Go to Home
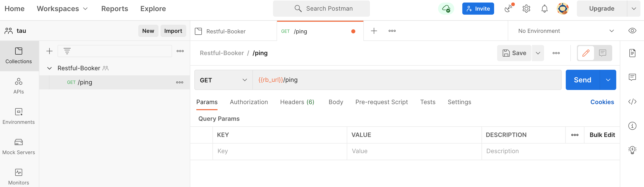This screenshot has width=644, height=187. (x=15, y=9)
